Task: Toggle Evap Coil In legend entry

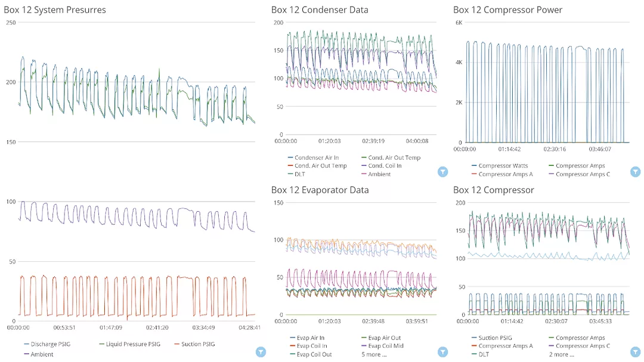Action: point(308,346)
